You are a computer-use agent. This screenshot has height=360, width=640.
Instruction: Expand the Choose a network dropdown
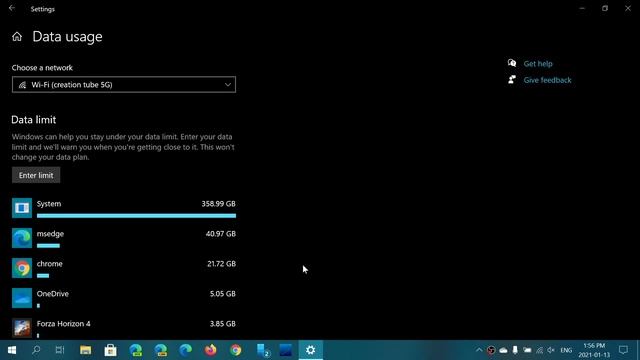(124, 84)
